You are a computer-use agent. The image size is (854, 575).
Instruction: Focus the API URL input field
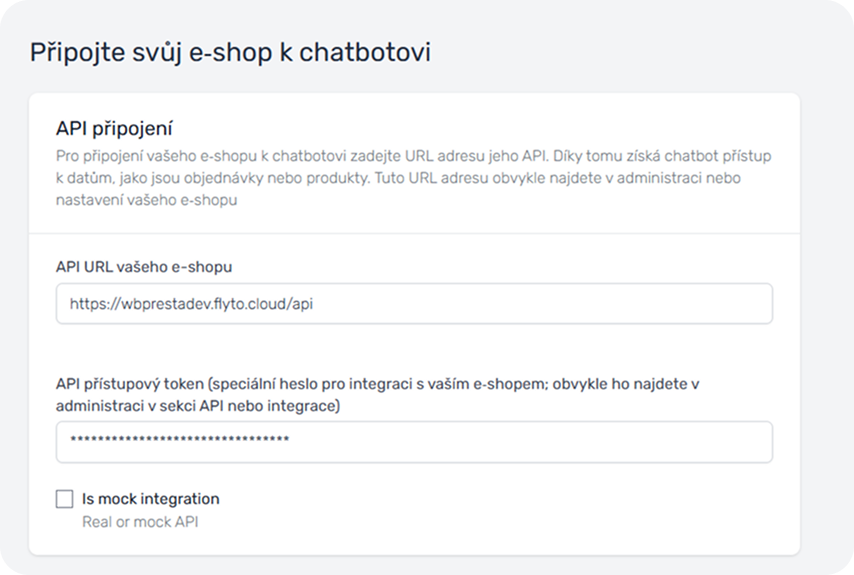414,303
